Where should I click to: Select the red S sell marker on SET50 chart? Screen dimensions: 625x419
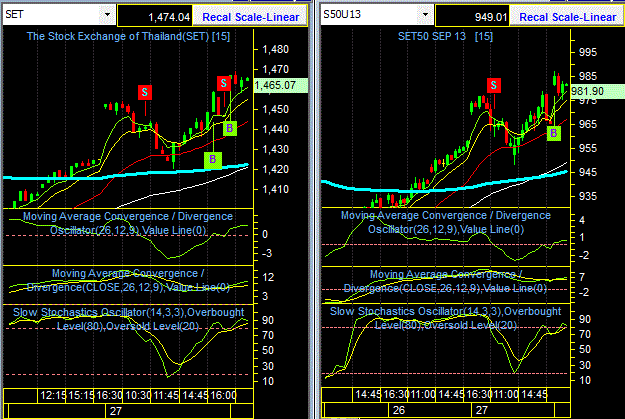click(494, 85)
